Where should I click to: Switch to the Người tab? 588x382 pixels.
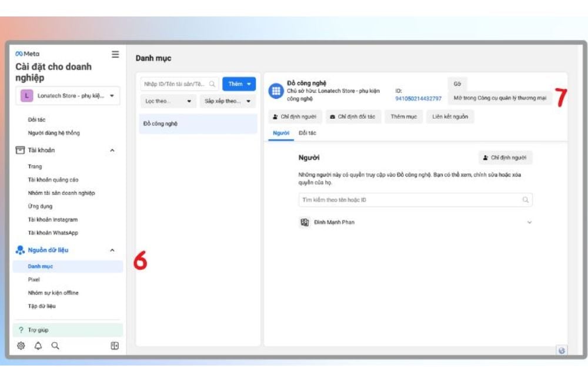[x=281, y=133]
